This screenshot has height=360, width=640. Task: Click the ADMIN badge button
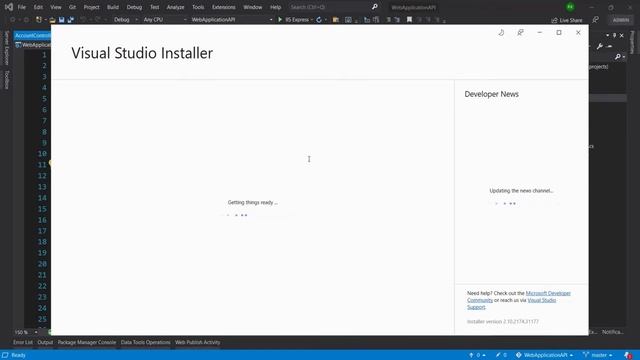click(621, 20)
